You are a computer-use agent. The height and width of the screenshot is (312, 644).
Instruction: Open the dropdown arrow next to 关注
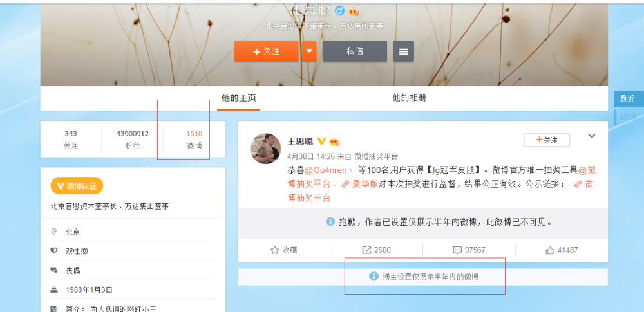[x=309, y=51]
